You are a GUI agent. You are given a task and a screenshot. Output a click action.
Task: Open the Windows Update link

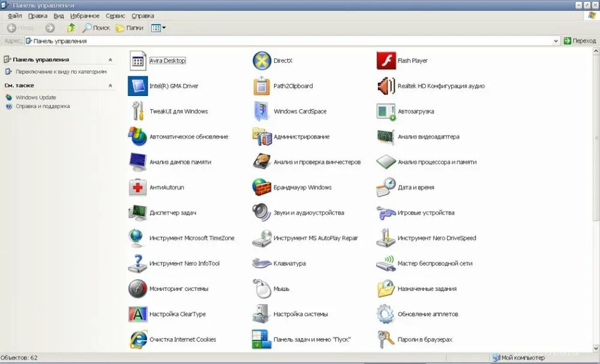[x=35, y=98]
